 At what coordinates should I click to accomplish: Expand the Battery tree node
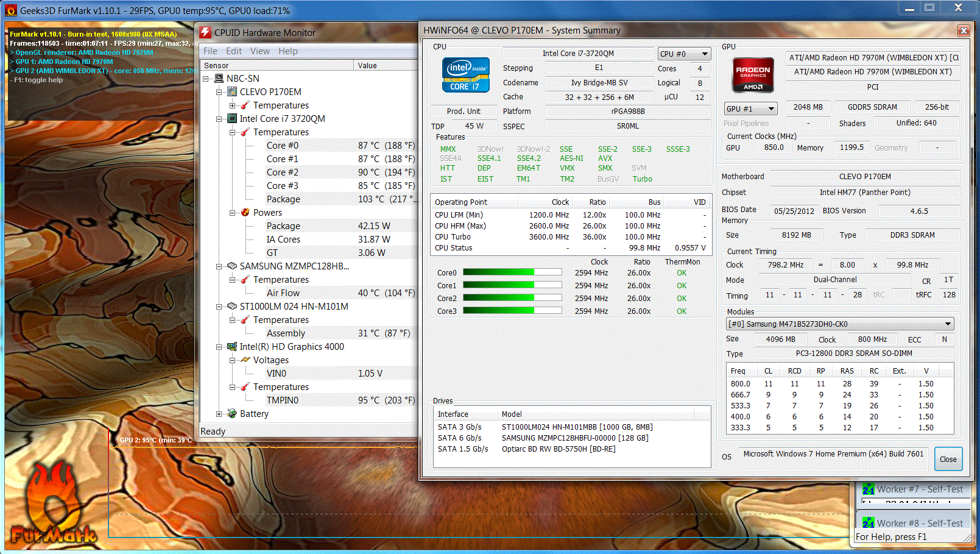click(x=219, y=414)
